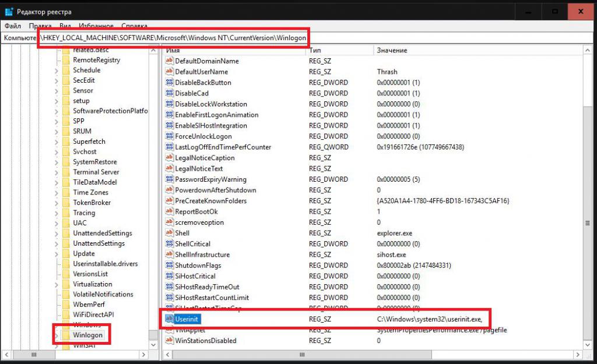Image resolution: width=597 pixels, height=364 pixels.
Task: Click the registry path address bar
Action: tap(298, 38)
